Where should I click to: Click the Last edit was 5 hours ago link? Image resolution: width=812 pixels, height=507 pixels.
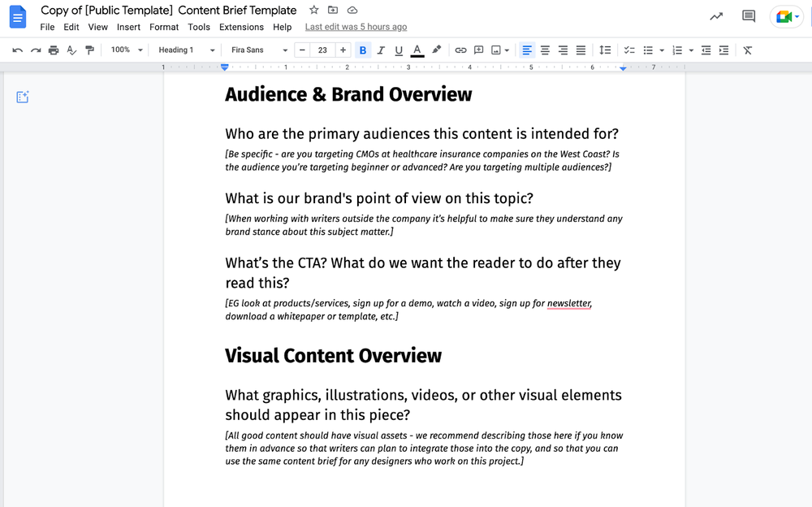(356, 26)
